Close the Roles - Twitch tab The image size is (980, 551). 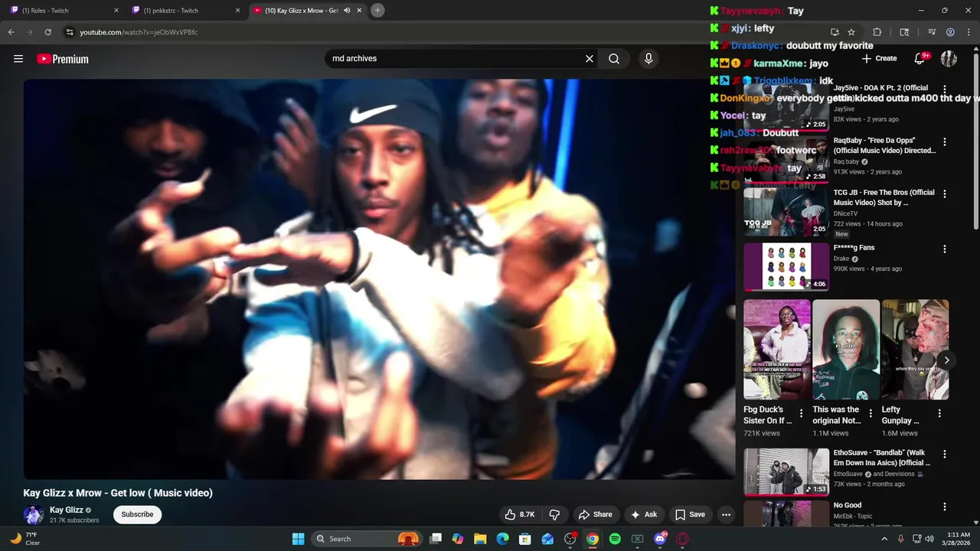(116, 11)
